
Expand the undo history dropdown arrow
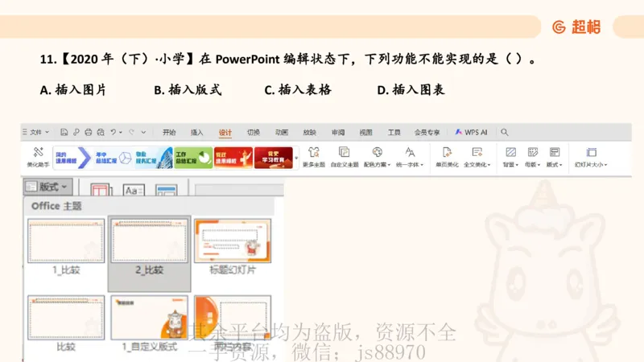tap(120, 133)
